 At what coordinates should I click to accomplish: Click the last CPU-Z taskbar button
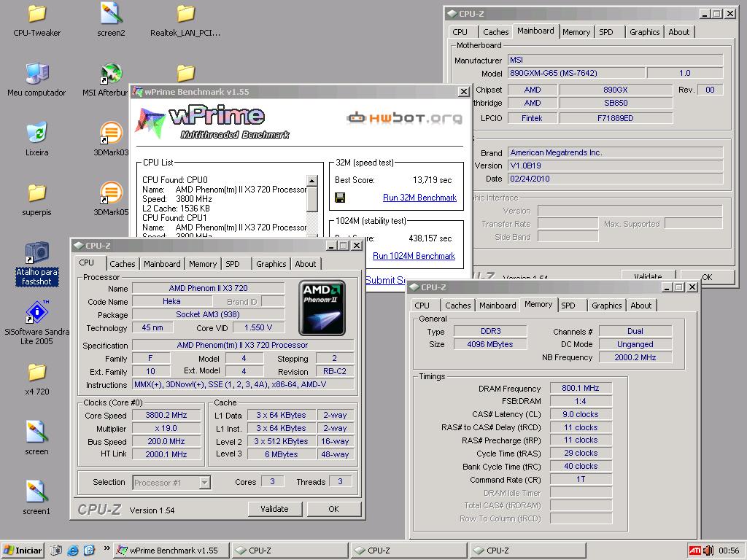pyautogui.click(x=528, y=551)
